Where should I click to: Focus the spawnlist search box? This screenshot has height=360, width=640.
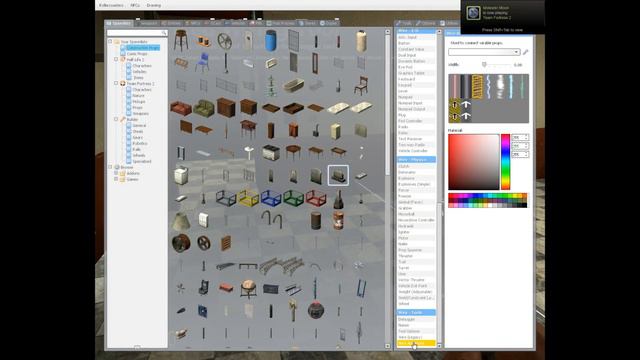137,33
